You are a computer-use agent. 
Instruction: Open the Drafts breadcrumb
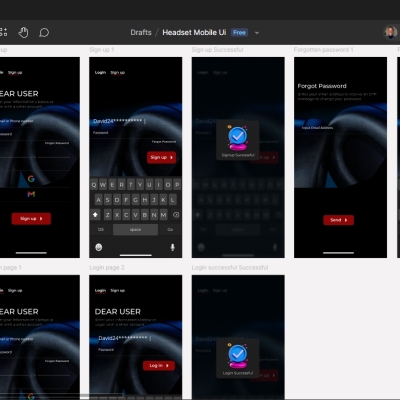(141, 32)
